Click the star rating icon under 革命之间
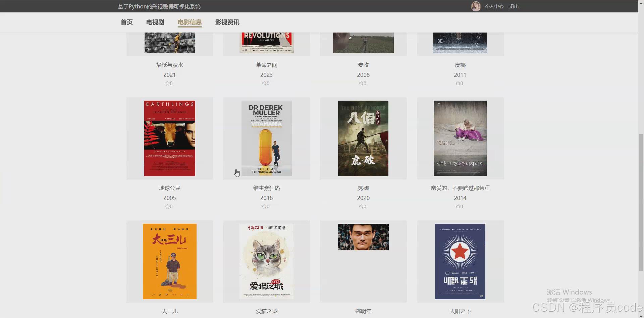This screenshot has width=644, height=318. [264, 84]
